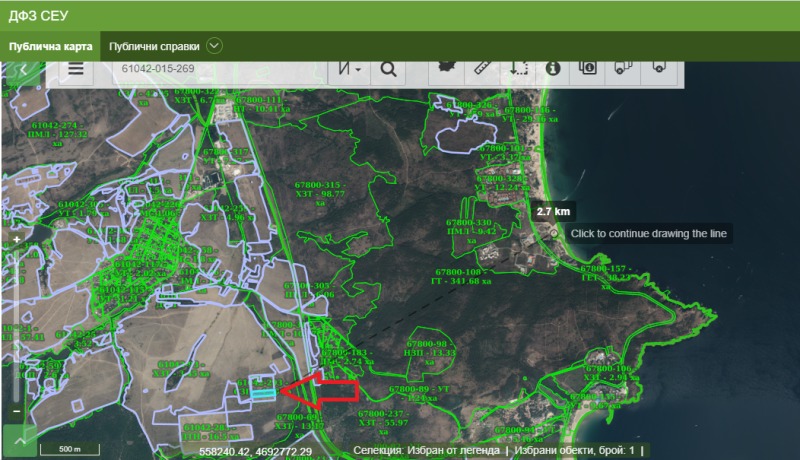Image resolution: width=800 pixels, height=460 pixels.
Task: Click the round information icon
Action: tap(553, 68)
